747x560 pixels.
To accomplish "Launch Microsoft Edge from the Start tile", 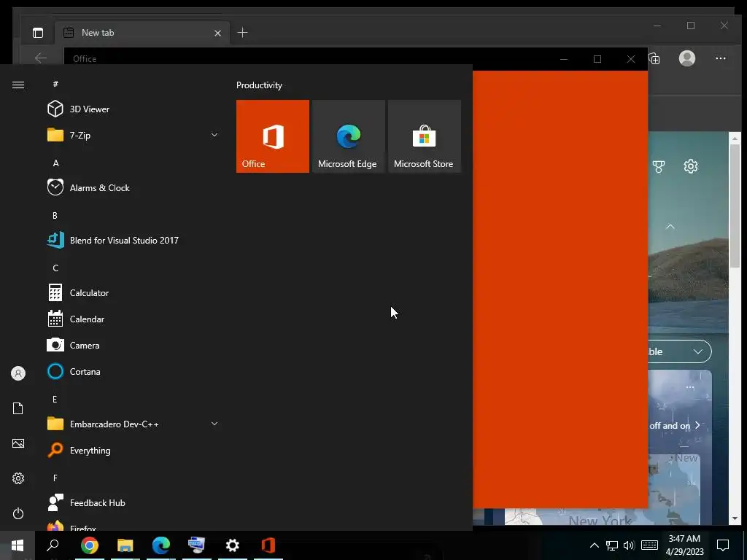I will [x=348, y=136].
